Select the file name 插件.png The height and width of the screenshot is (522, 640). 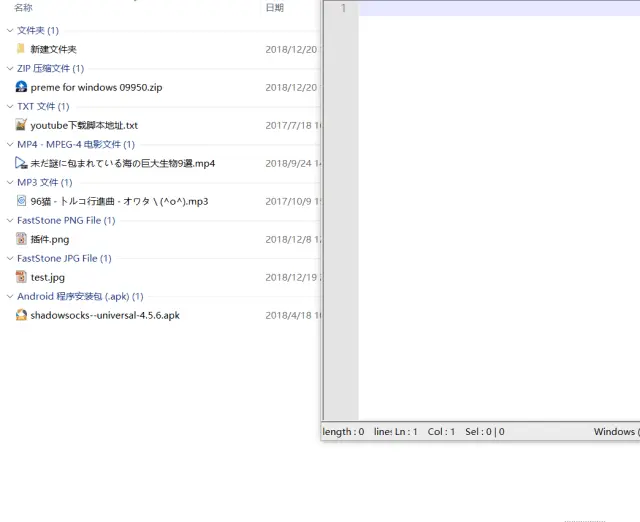(50, 240)
